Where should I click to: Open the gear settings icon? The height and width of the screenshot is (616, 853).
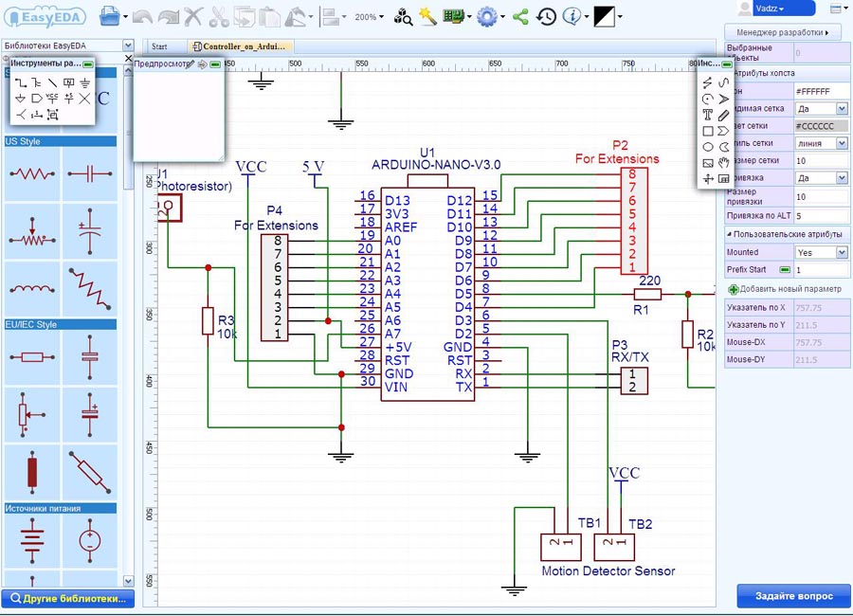pos(486,17)
